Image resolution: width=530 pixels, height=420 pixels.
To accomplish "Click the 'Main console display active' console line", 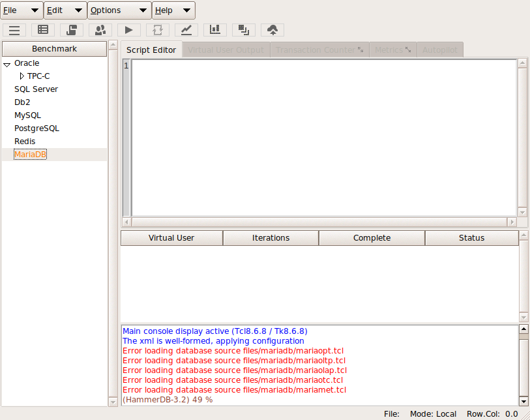I will point(215,331).
